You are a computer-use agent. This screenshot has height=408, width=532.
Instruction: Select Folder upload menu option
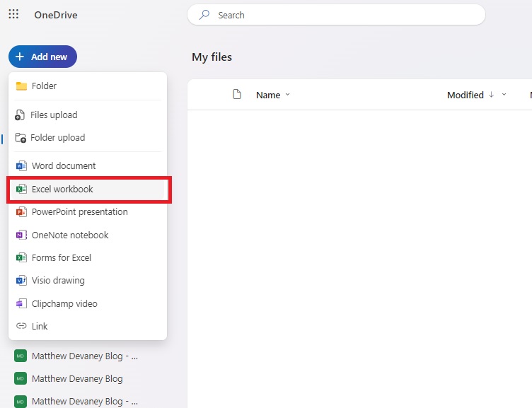(x=88, y=138)
